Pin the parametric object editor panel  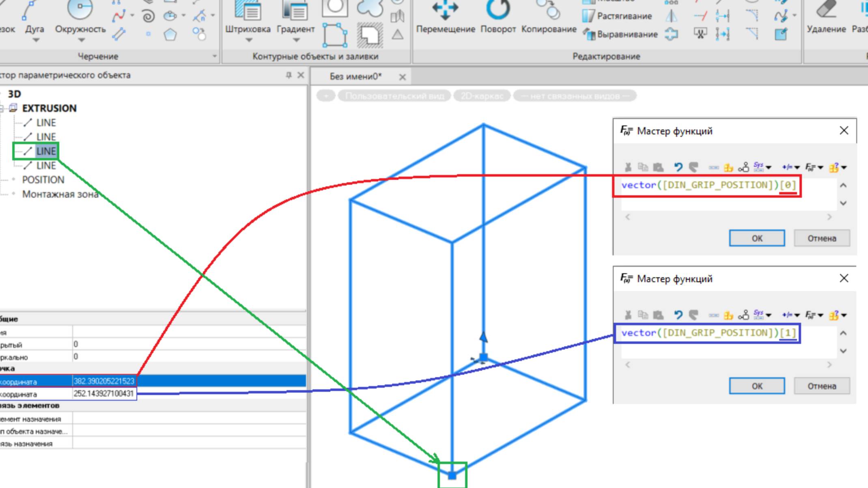pos(289,75)
